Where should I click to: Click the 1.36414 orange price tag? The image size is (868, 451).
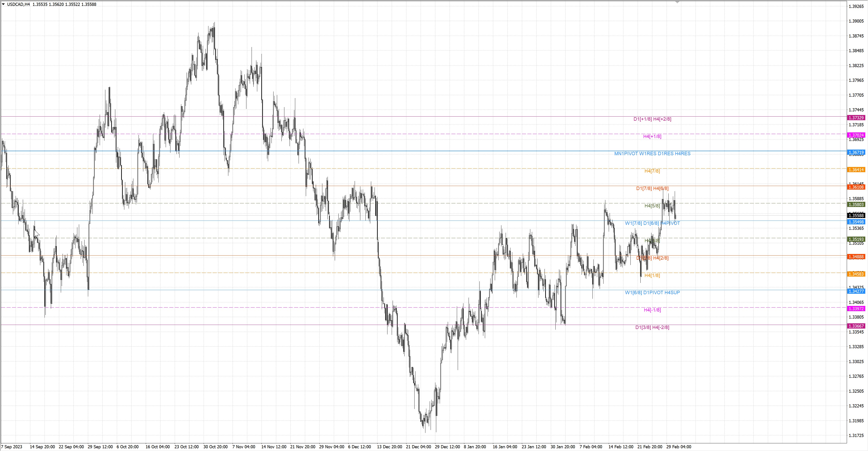pos(856,170)
